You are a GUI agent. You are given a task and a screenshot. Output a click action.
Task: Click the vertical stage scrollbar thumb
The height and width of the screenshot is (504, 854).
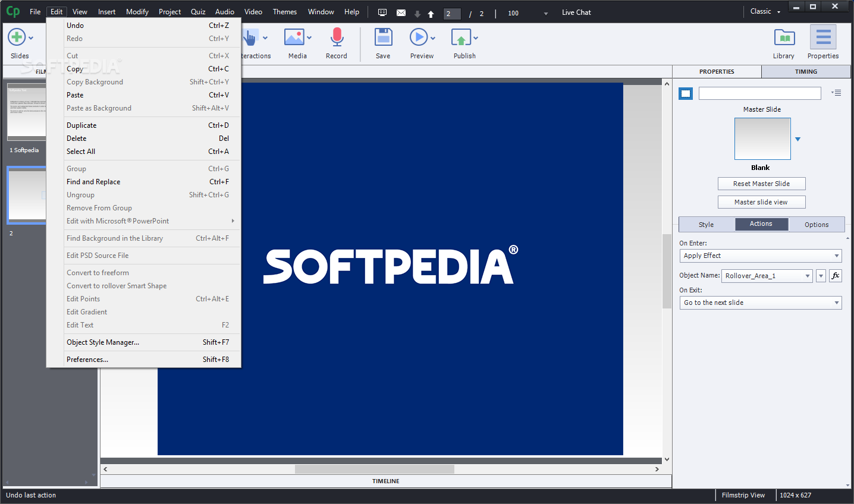pyautogui.click(x=667, y=272)
